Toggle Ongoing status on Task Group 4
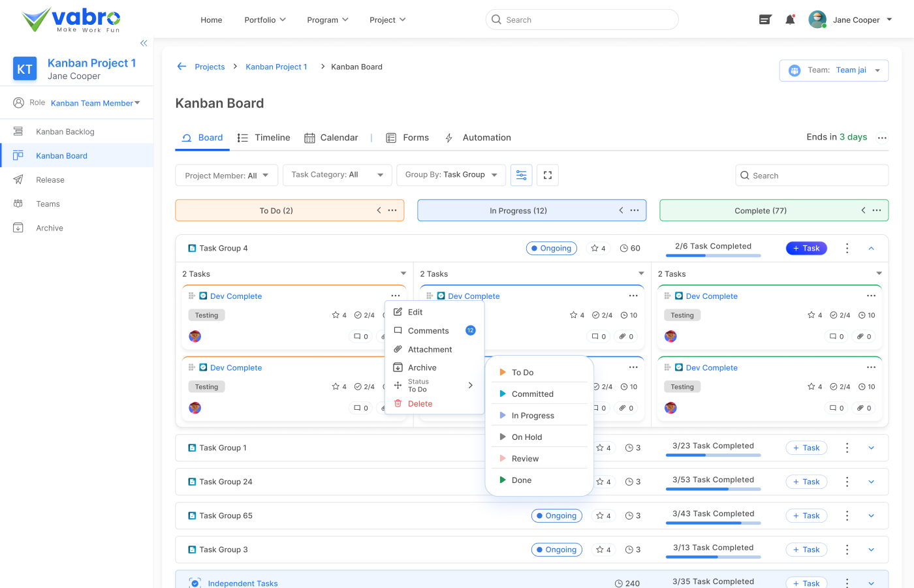Screen dimensions: 914x588 [552, 248]
